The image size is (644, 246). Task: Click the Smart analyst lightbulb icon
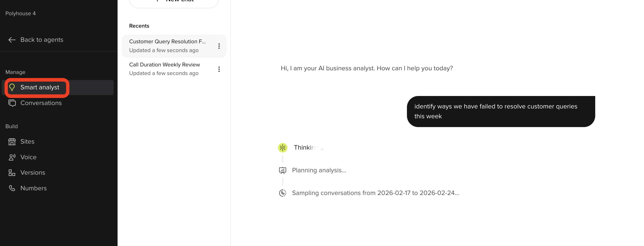click(12, 87)
